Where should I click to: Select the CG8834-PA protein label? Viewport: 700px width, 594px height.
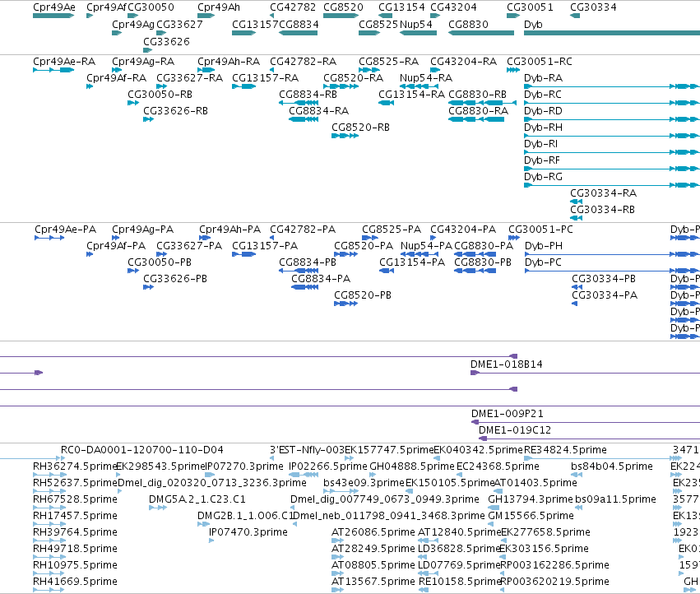(321, 279)
